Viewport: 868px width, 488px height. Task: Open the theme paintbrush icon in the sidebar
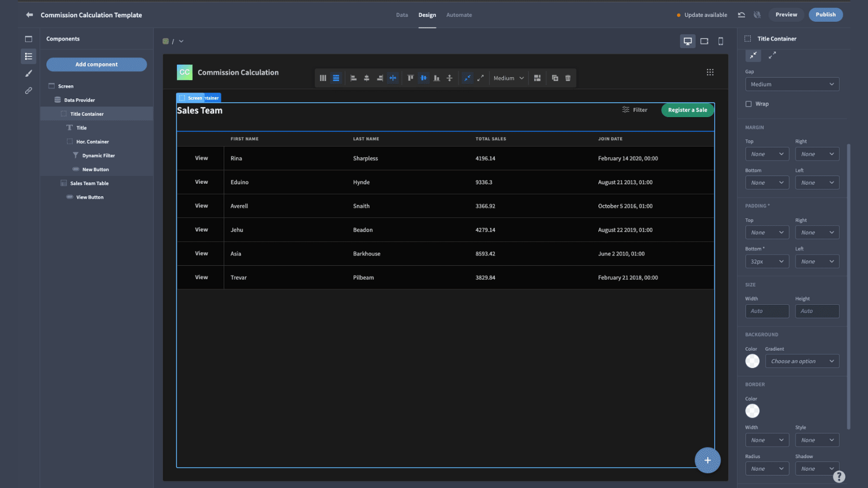point(29,73)
